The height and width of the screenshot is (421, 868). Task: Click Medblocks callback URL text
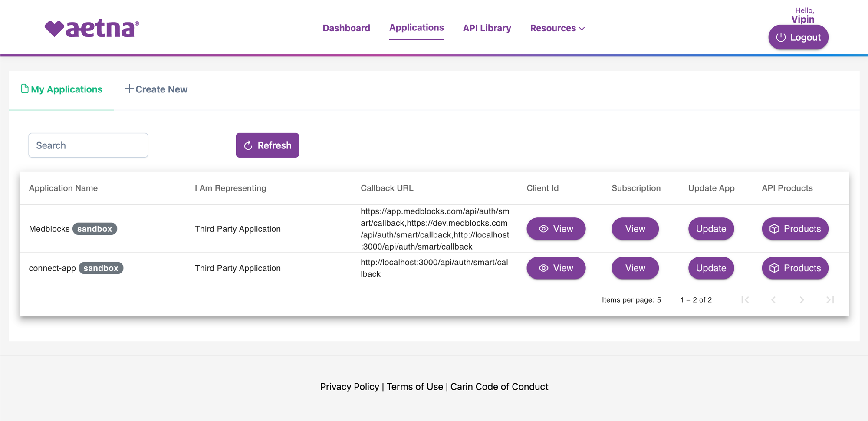tap(435, 229)
